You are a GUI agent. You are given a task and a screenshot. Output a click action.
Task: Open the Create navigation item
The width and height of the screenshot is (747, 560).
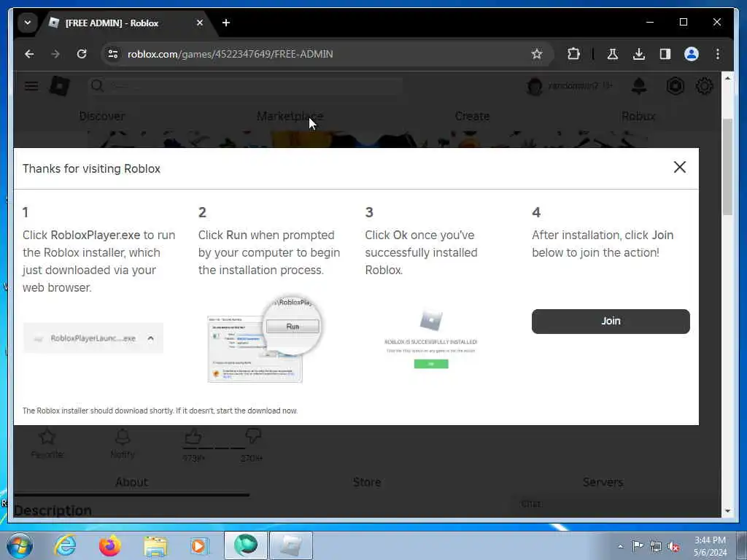472,116
